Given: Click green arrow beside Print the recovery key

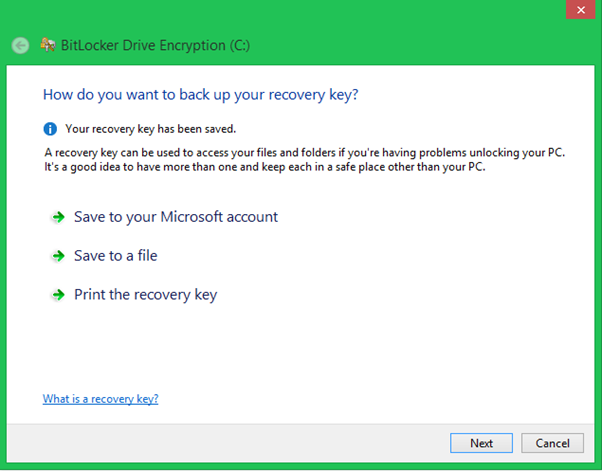Looking at the screenshot, I should 58,295.
